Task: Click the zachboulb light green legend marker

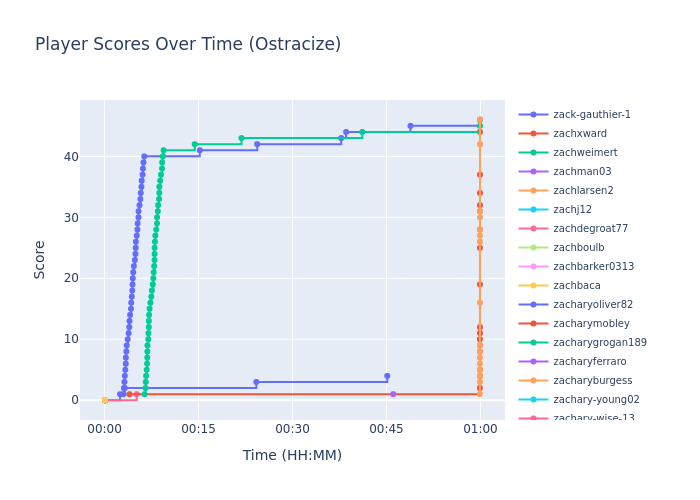Action: point(533,248)
